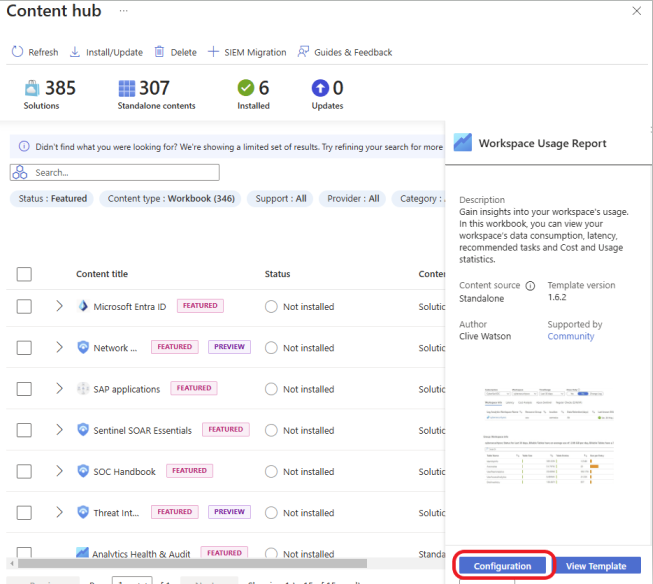Click the search box hexagon icon
This screenshot has width=653, height=584.
pyautogui.click(x=20, y=172)
